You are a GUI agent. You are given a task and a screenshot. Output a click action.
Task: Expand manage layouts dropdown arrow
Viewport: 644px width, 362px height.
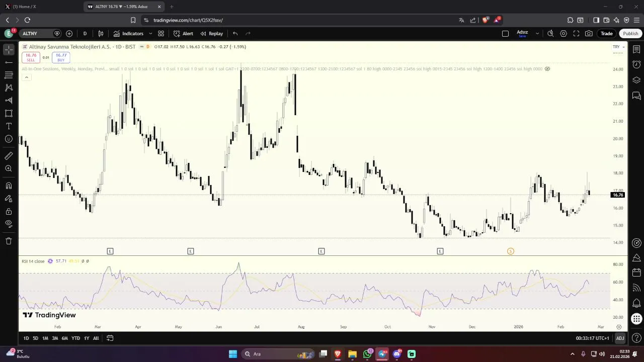(x=537, y=34)
